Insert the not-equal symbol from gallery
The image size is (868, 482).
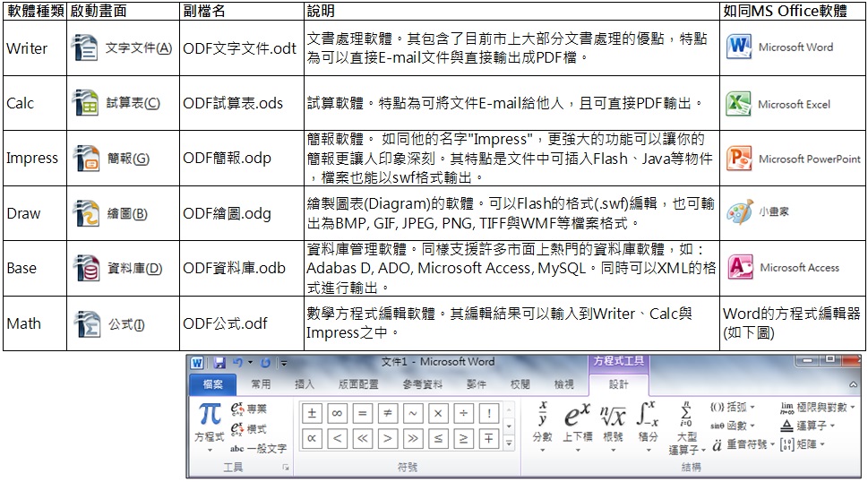coord(387,414)
